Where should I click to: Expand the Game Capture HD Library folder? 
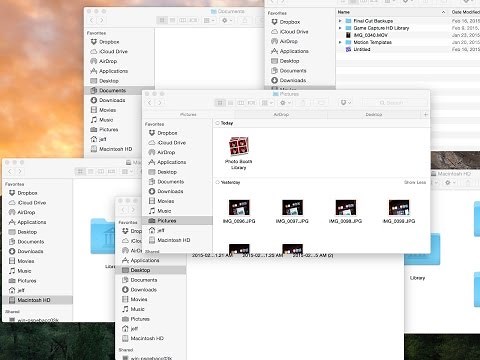pos(340,28)
